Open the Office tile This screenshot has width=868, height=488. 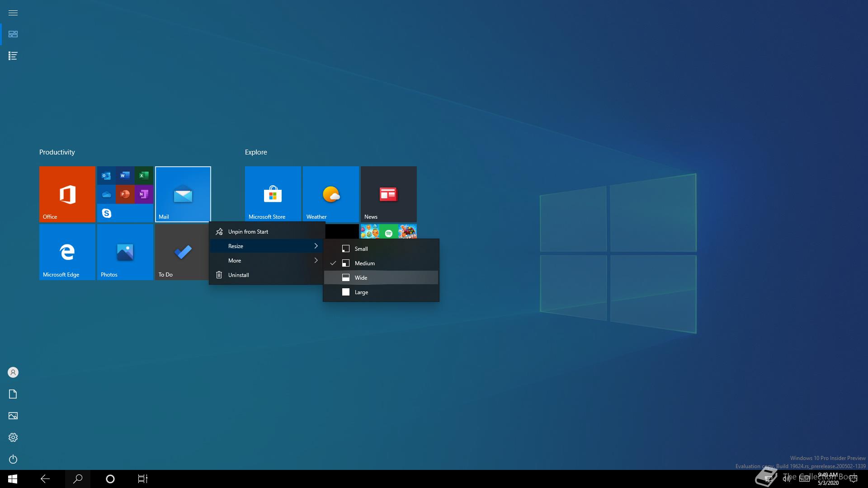pyautogui.click(x=67, y=194)
